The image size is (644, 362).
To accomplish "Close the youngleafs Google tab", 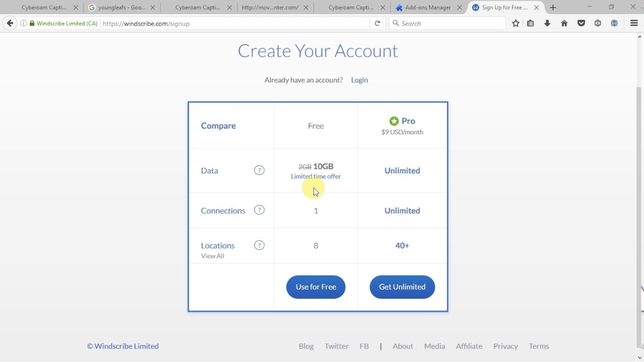I will [153, 8].
